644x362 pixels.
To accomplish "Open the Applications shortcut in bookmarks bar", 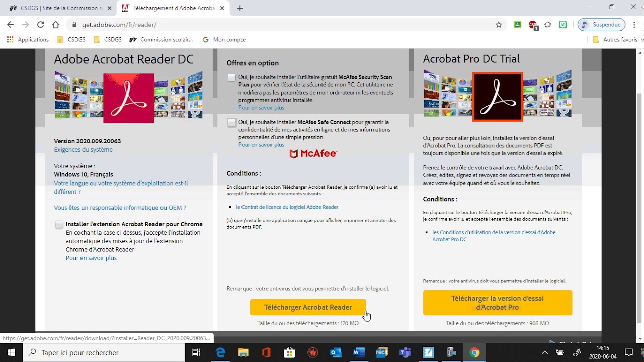I will click(28, 39).
